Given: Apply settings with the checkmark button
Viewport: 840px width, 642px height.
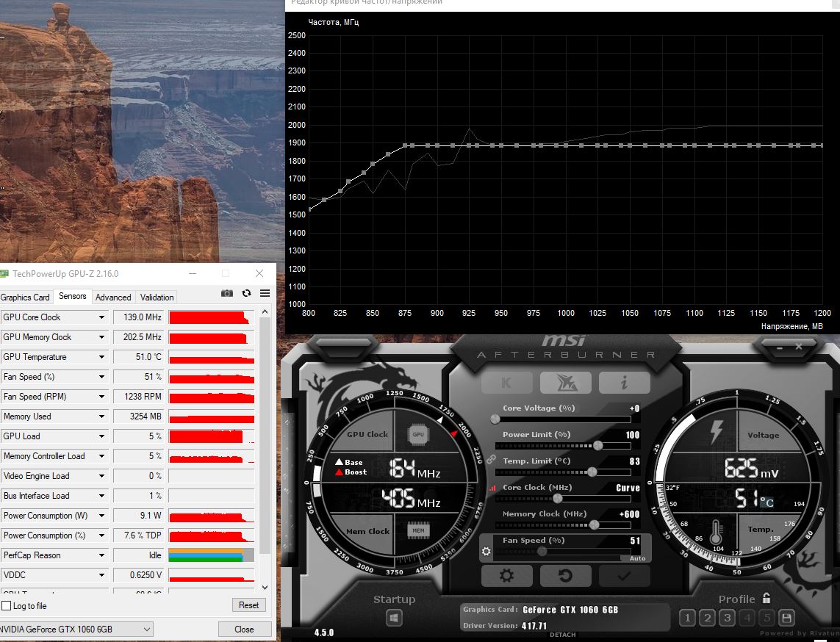Looking at the screenshot, I should (624, 576).
